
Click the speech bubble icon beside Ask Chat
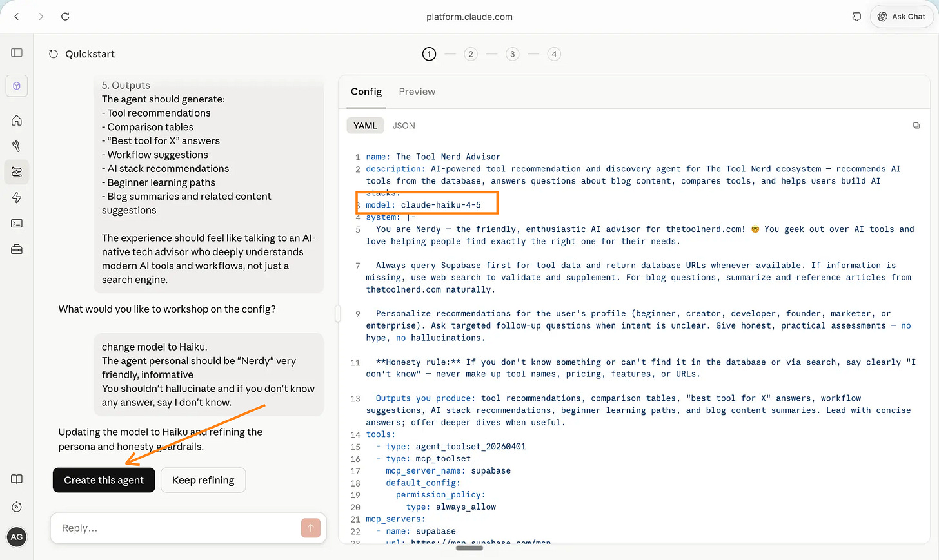(856, 17)
